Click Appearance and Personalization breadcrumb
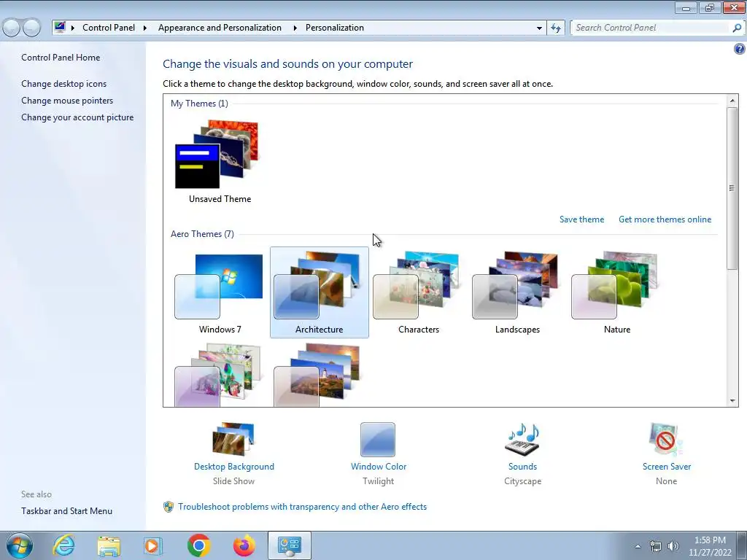 (x=220, y=28)
